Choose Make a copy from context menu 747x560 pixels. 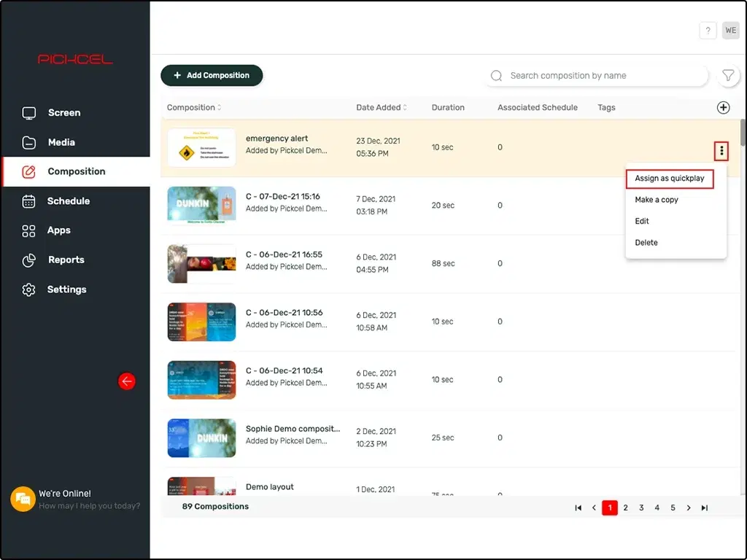656,200
